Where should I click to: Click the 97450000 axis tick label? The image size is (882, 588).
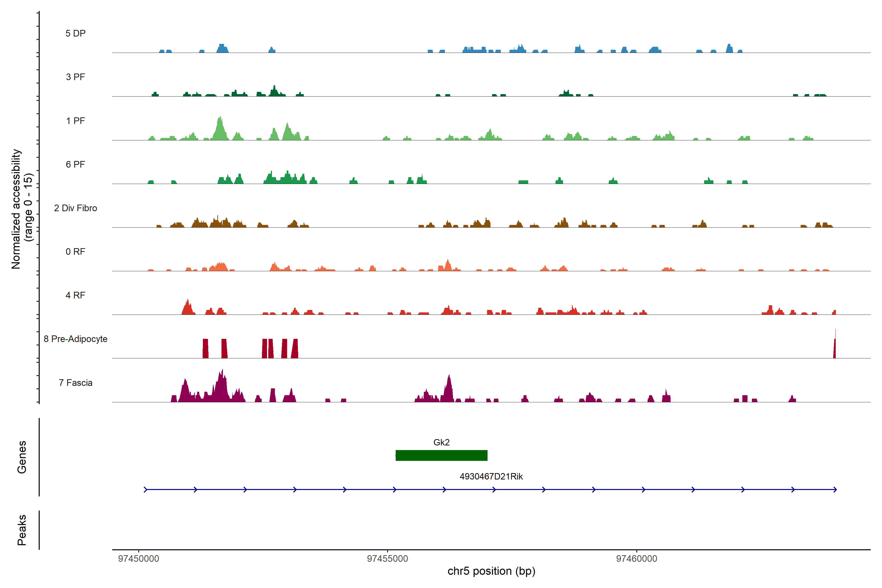(x=138, y=558)
